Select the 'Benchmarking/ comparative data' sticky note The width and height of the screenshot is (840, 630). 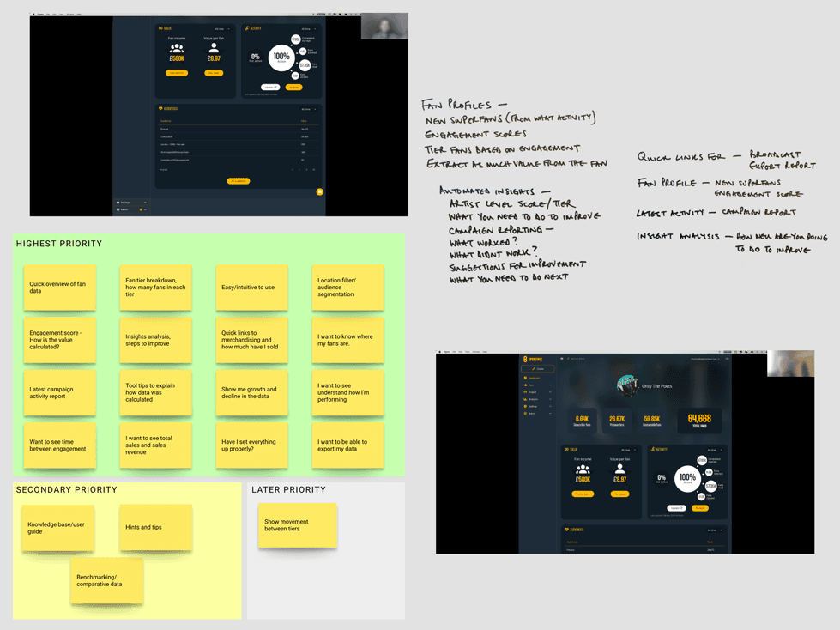[107, 581]
